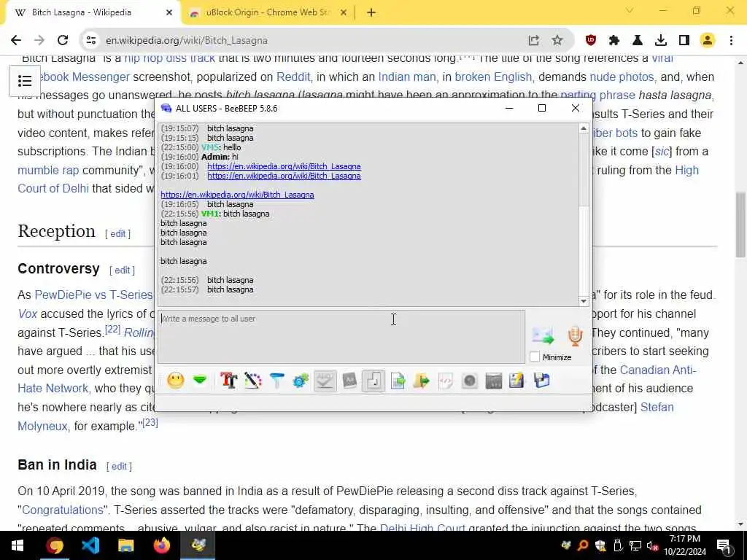Click the muted speaker icon in system tray
Image resolution: width=747 pixels, height=560 pixels.
[652, 546]
